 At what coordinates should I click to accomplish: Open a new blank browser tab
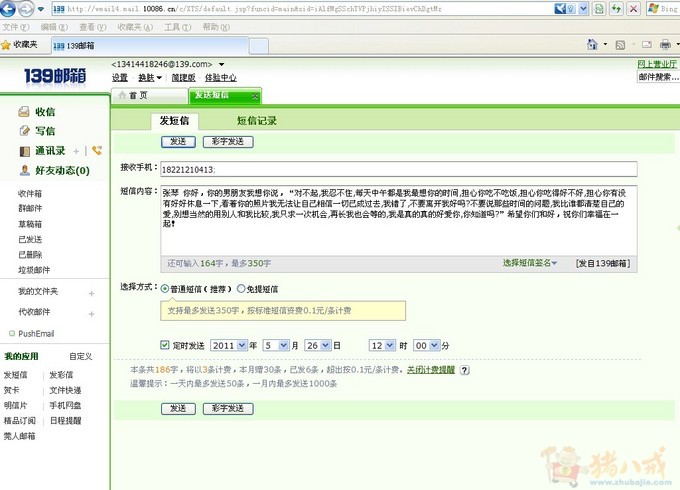click(x=259, y=46)
